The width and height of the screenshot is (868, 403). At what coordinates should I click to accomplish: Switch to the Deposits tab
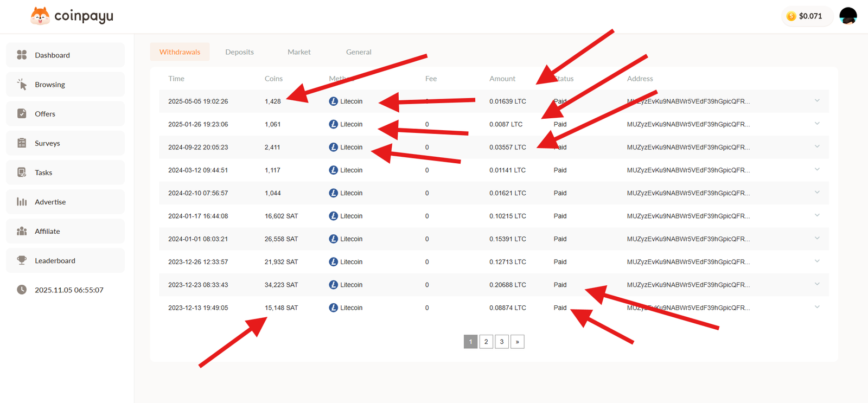point(239,52)
